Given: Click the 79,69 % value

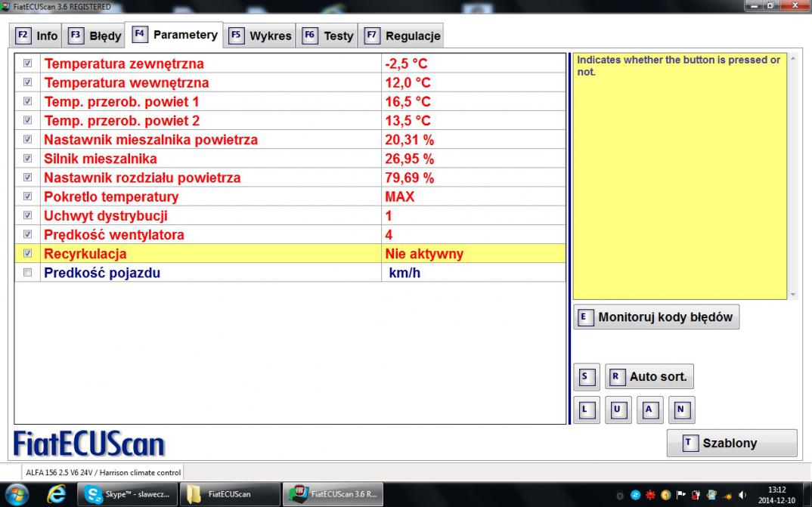Looking at the screenshot, I should click(409, 178).
